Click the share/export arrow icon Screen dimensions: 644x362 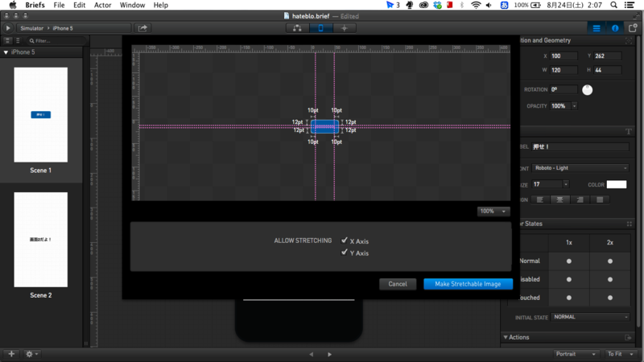pos(142,28)
